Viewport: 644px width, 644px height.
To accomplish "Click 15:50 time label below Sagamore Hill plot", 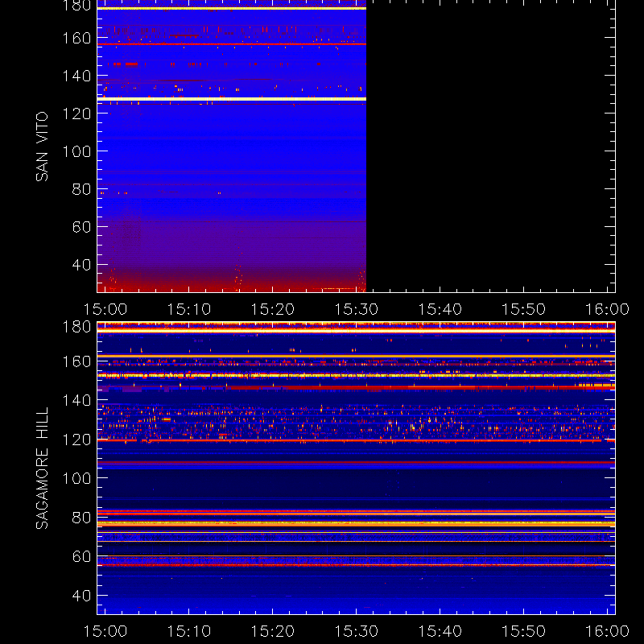I will tap(524, 631).
